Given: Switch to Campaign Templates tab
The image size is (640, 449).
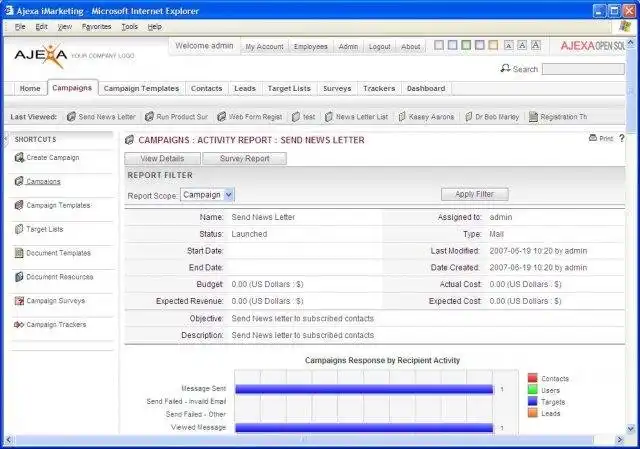Looking at the screenshot, I should pos(141,89).
